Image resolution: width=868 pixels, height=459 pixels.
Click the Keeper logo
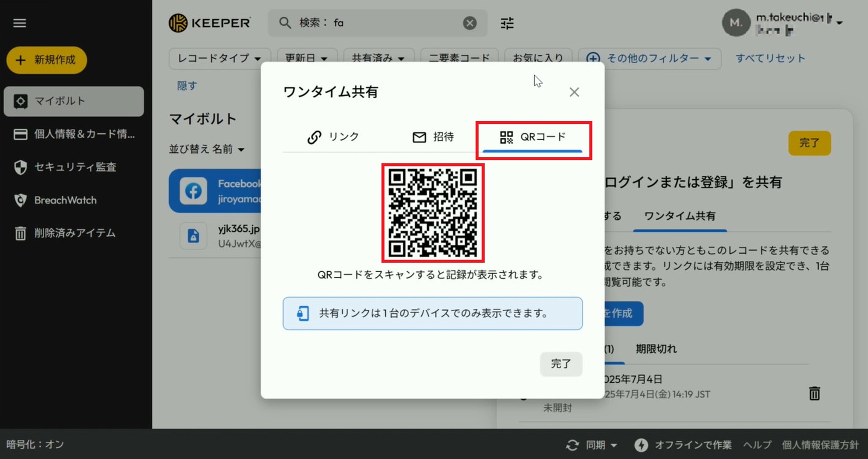[209, 23]
